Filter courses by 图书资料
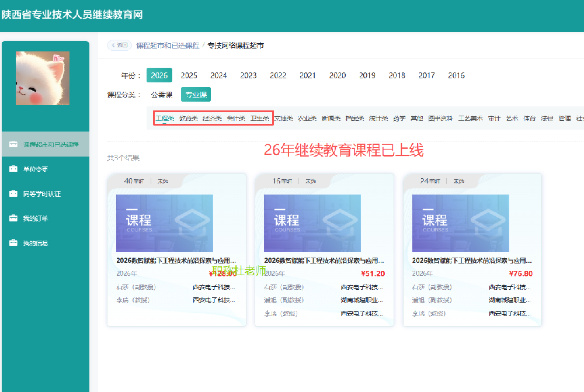 click(440, 119)
